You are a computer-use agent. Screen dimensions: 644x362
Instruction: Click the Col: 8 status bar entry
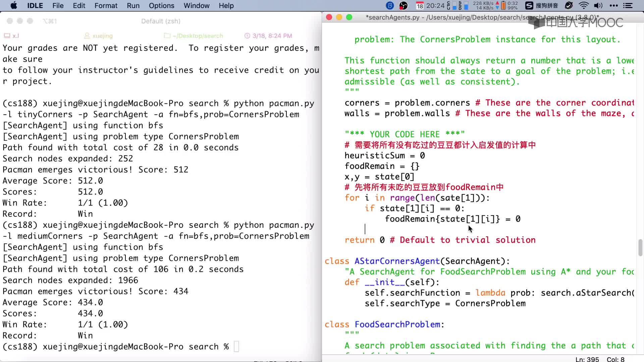[x=615, y=359]
